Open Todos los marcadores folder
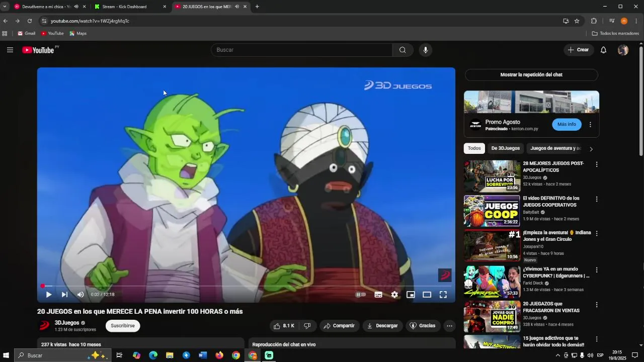The height and width of the screenshot is (362, 644). click(x=615, y=34)
